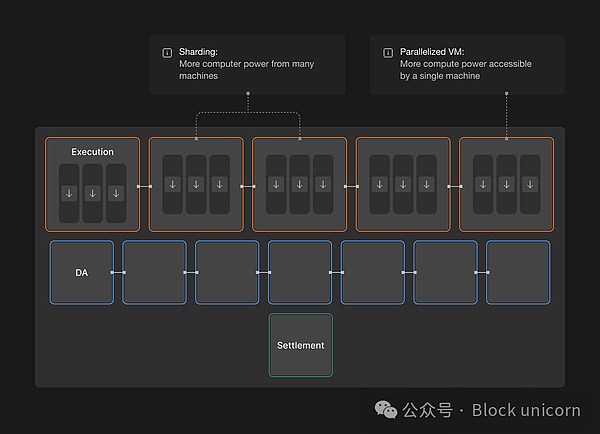
Task: Click connector between first and second execution blocks
Action: (x=143, y=185)
